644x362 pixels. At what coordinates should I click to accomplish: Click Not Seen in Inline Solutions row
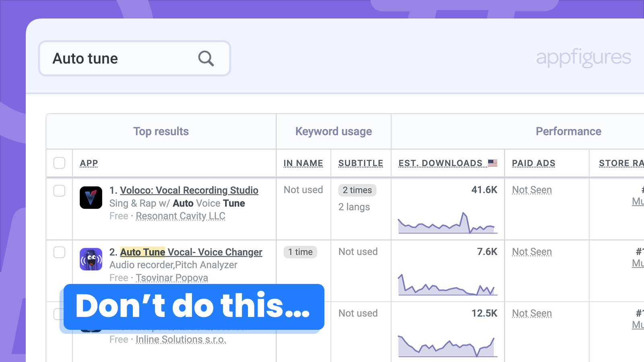pyautogui.click(x=532, y=313)
